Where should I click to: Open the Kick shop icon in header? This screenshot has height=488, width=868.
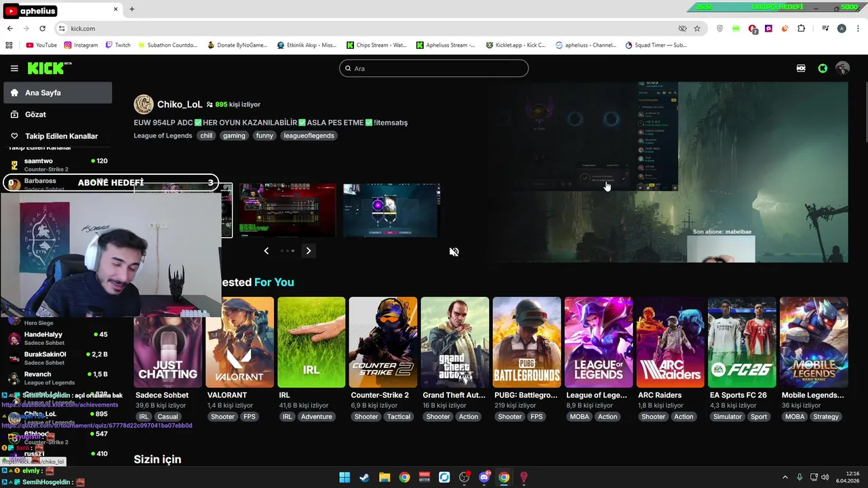pyautogui.click(x=801, y=68)
